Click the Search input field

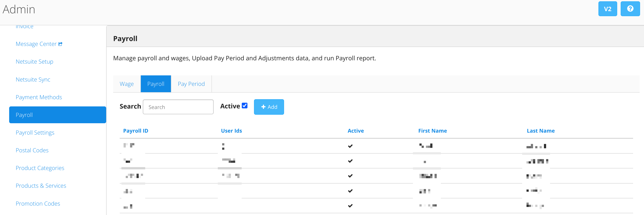pos(178,107)
